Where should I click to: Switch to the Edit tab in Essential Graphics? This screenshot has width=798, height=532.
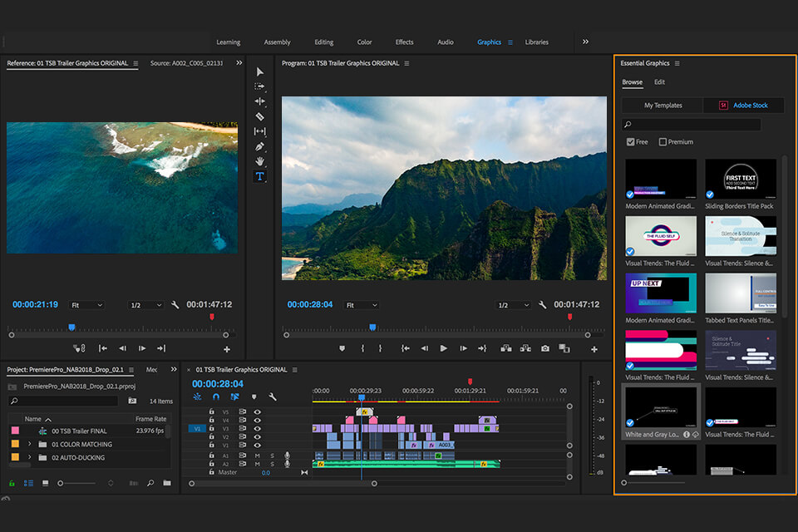661,81
